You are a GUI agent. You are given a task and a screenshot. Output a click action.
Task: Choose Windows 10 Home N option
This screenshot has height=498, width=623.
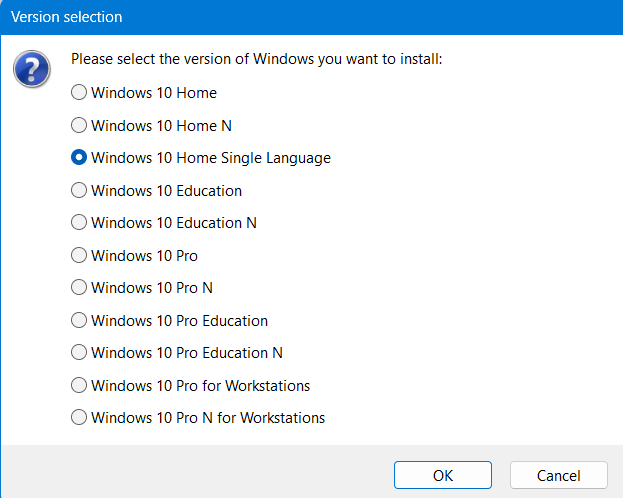coord(79,126)
